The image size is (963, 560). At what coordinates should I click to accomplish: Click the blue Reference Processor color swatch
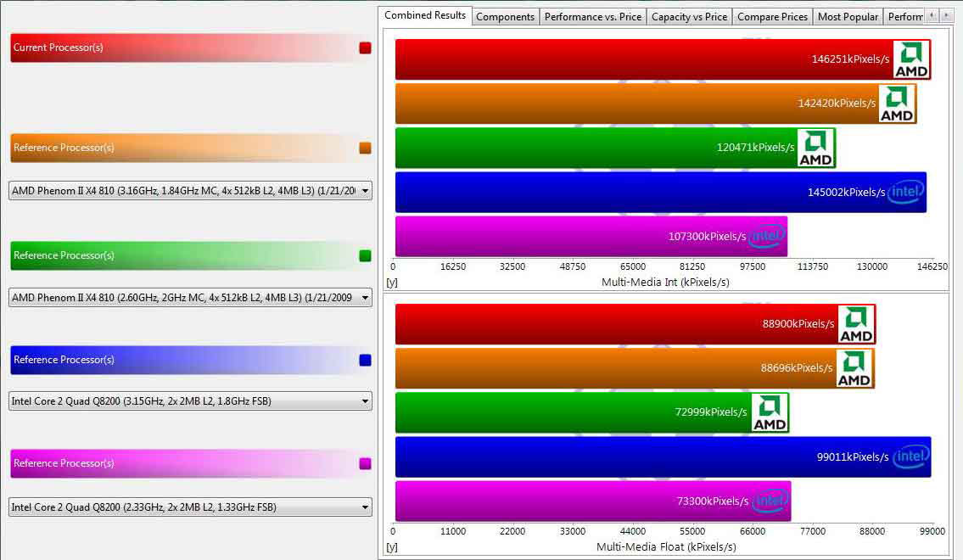366,360
